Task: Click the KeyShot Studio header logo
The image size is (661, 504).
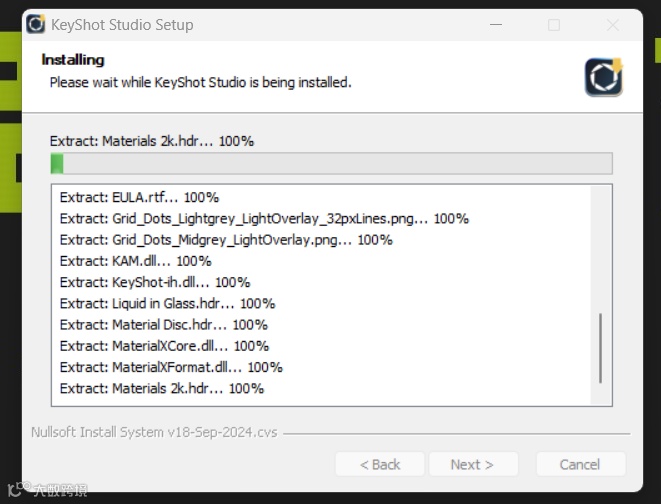Action: point(604,77)
